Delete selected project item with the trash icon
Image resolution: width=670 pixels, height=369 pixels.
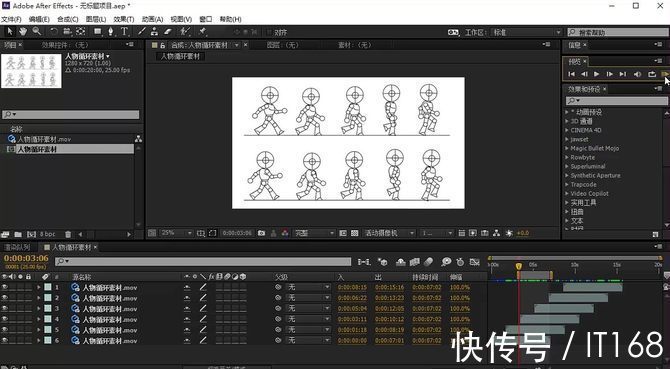68,234
